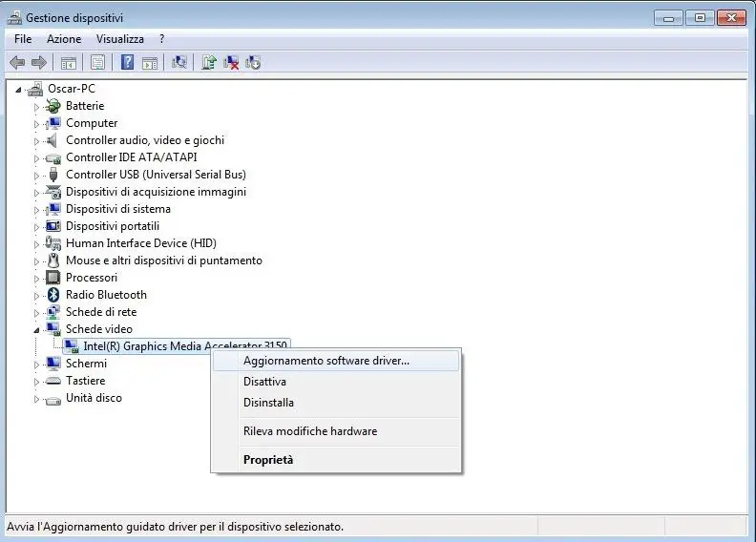Select the Schede di rete icon
The height and width of the screenshot is (542, 756).
(x=53, y=312)
